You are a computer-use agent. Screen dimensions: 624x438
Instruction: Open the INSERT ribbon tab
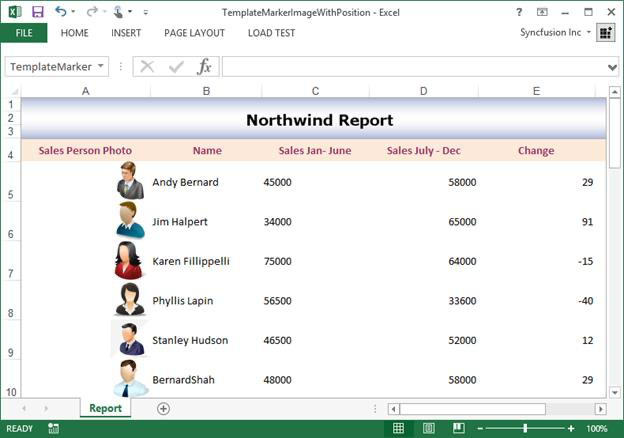pyautogui.click(x=126, y=33)
